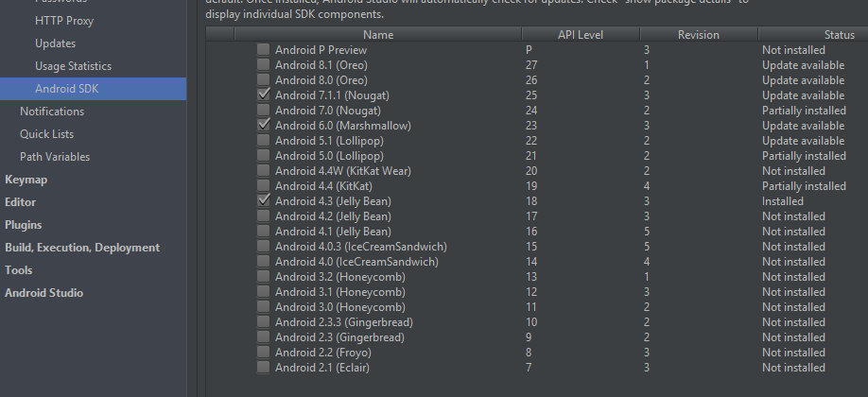Select Notifications in the settings tree
The width and height of the screenshot is (868, 397).
click(52, 112)
